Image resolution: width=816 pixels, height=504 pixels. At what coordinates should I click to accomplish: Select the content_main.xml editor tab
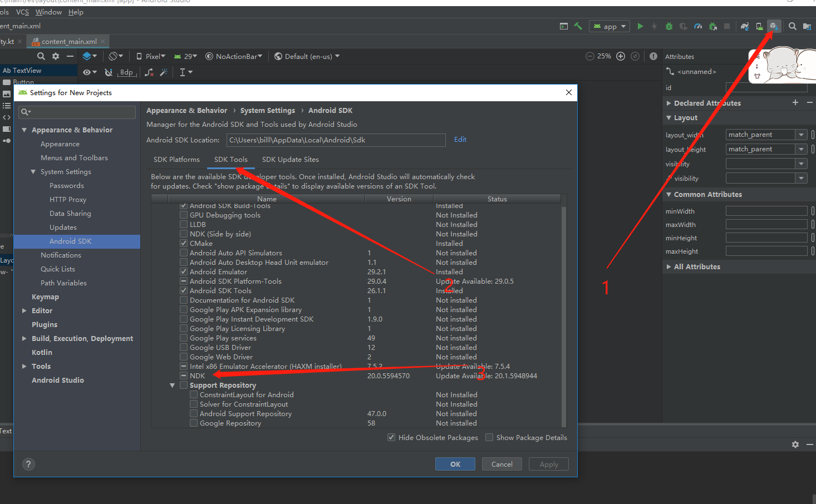coord(68,41)
